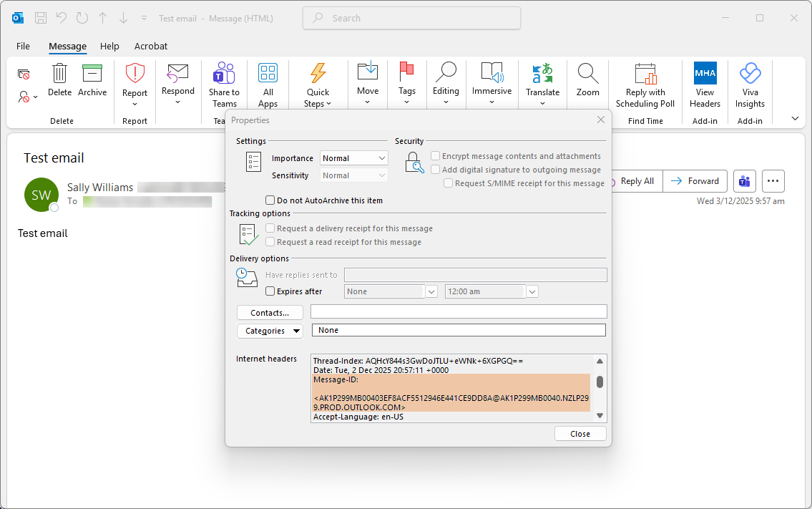This screenshot has width=812, height=509.
Task: Open the Translate ribbon icon
Action: [x=542, y=73]
